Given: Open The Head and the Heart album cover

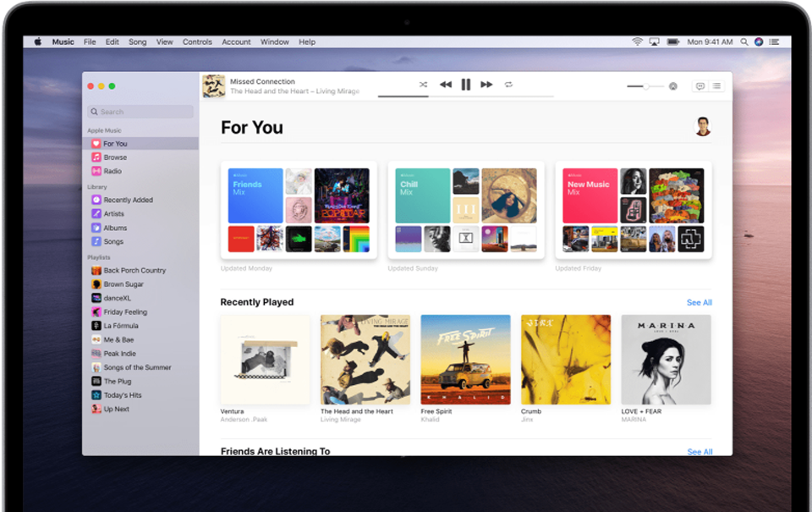Looking at the screenshot, I should click(x=365, y=360).
